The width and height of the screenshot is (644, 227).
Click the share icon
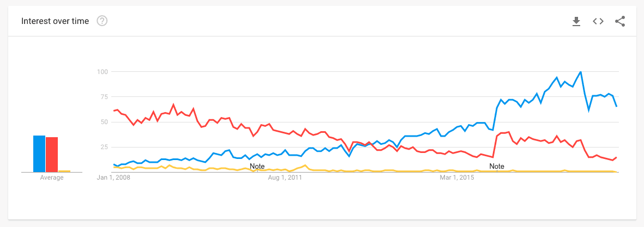point(620,21)
